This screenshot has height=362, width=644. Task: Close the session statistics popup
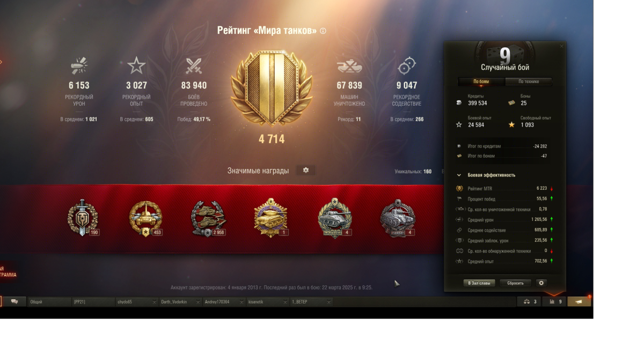coord(561,46)
